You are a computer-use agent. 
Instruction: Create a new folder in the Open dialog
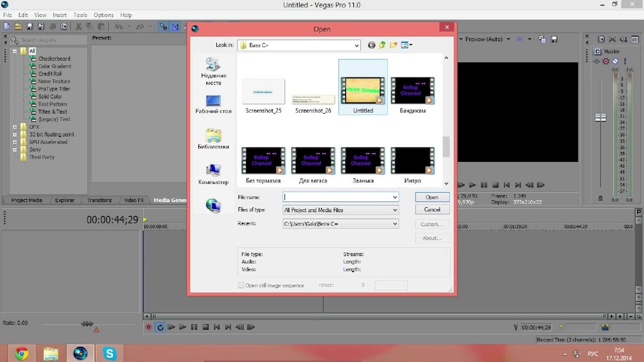pyautogui.click(x=393, y=45)
